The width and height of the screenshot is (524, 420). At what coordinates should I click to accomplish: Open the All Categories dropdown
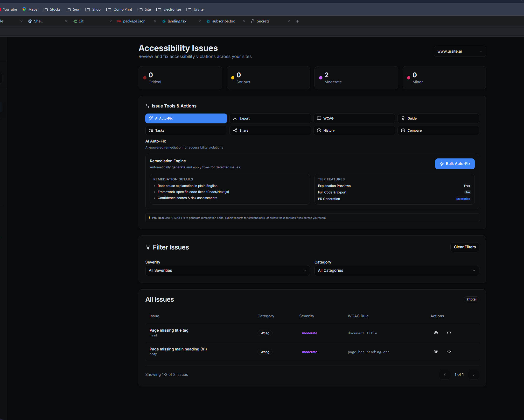pyautogui.click(x=396, y=271)
